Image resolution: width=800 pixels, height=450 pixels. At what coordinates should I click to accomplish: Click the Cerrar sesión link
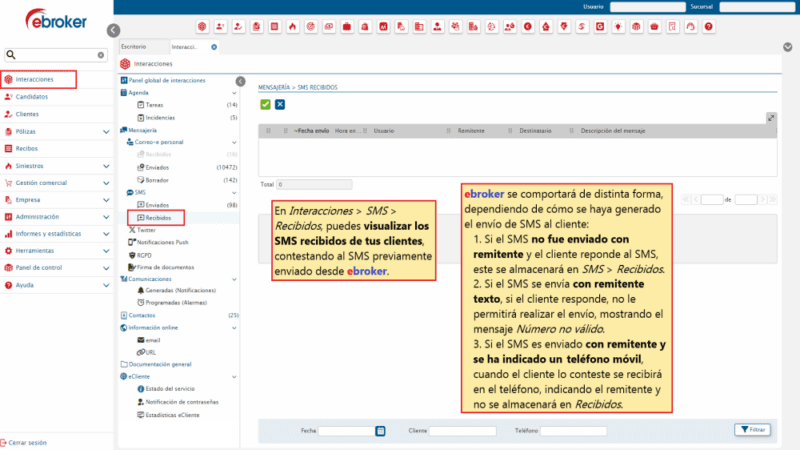(x=27, y=442)
